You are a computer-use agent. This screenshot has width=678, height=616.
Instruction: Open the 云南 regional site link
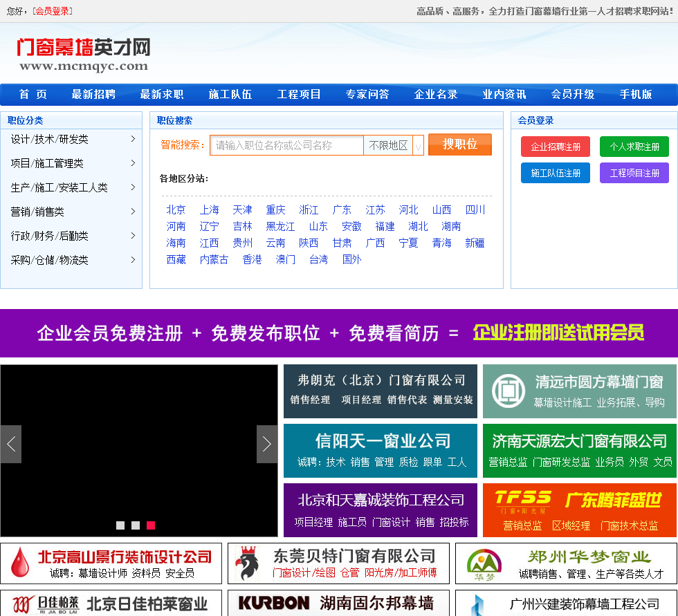275,243
